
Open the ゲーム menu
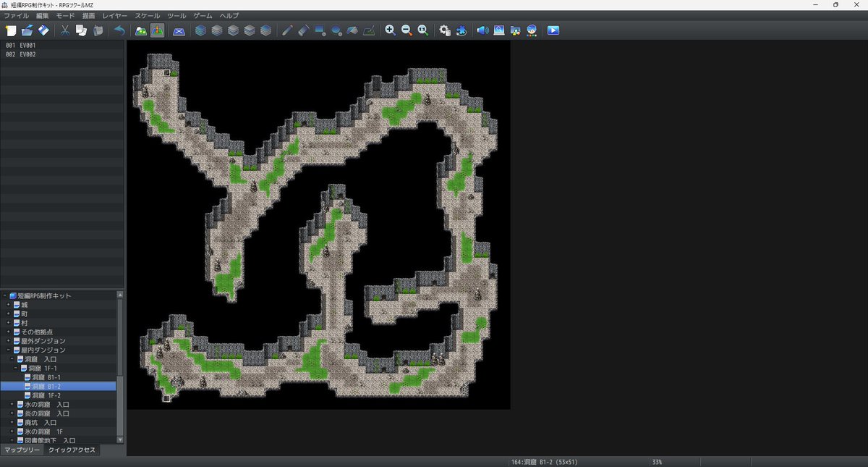[203, 15]
